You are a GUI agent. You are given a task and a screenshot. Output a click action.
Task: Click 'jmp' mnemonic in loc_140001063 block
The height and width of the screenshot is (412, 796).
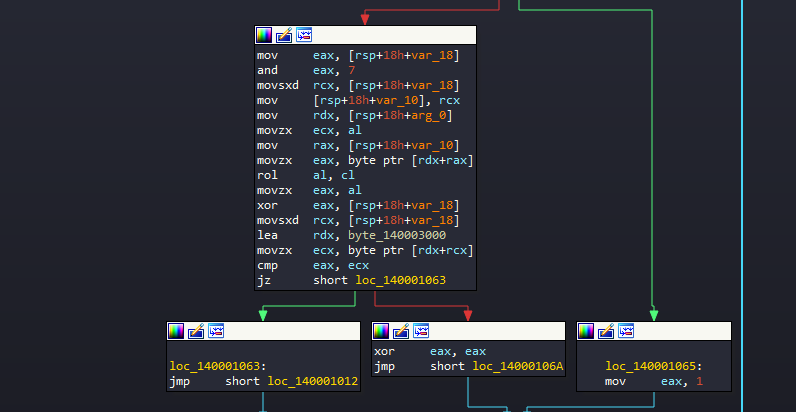(180, 382)
